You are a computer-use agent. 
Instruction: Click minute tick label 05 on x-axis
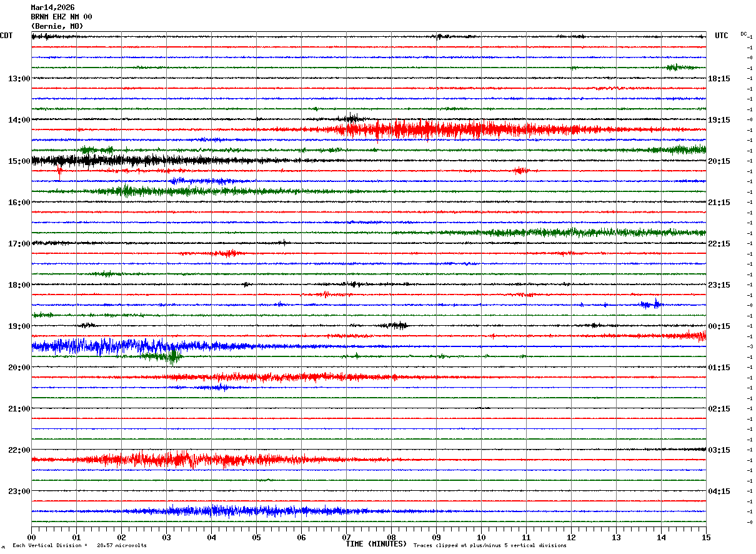point(256,538)
